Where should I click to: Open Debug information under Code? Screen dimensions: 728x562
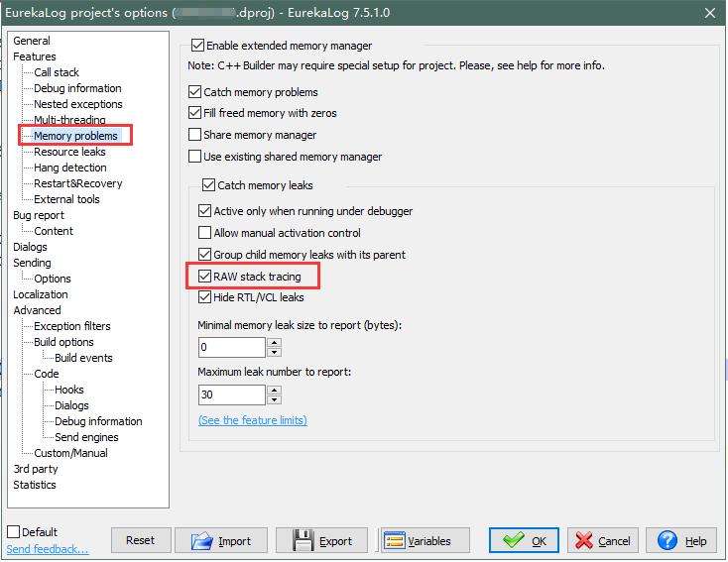(x=98, y=421)
